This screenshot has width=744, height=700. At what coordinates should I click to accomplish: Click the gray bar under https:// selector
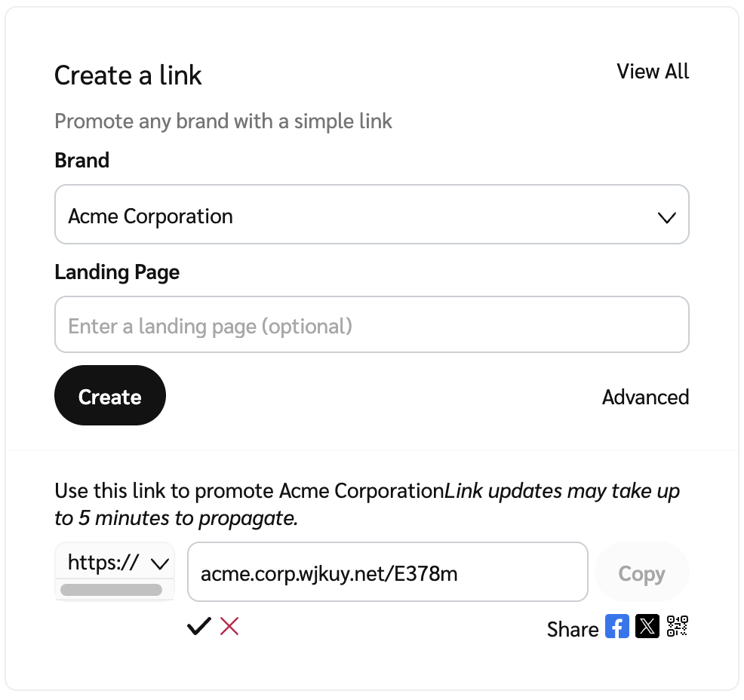(111, 590)
